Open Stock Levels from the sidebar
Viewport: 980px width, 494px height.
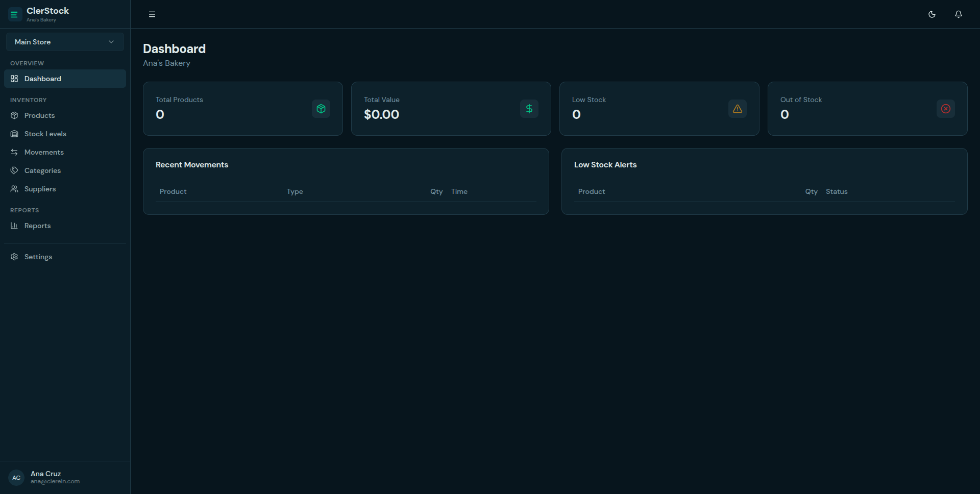45,134
